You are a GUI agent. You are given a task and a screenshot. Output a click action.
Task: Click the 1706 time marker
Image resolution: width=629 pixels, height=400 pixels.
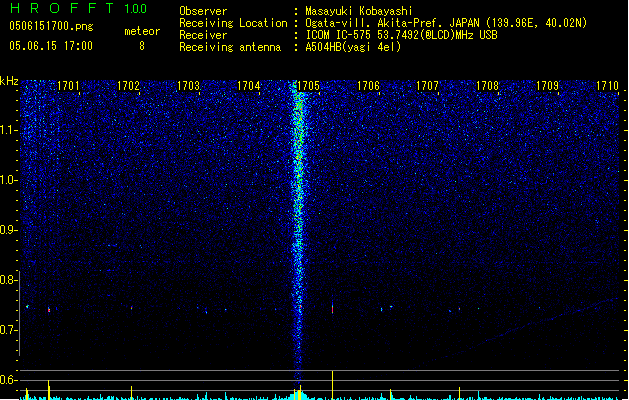click(x=368, y=86)
